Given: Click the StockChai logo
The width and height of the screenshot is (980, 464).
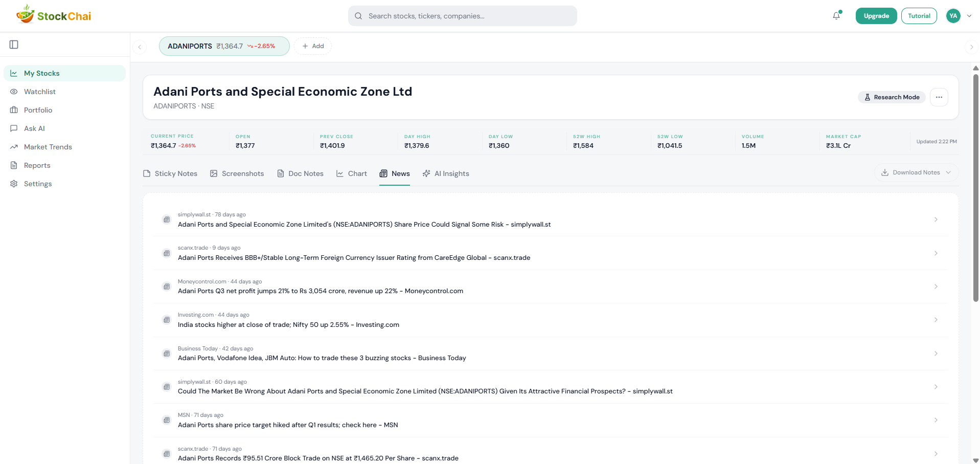Looking at the screenshot, I should pos(54,15).
